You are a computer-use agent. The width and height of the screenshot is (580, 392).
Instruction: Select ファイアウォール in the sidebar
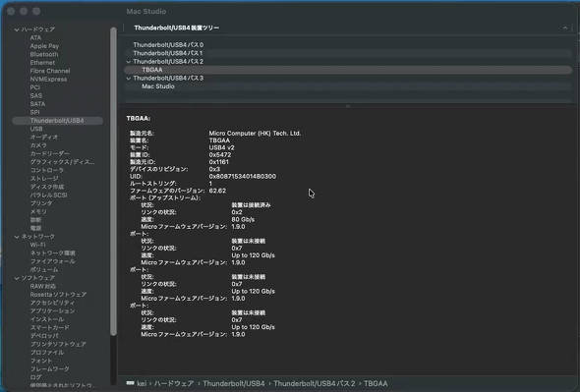click(x=52, y=261)
